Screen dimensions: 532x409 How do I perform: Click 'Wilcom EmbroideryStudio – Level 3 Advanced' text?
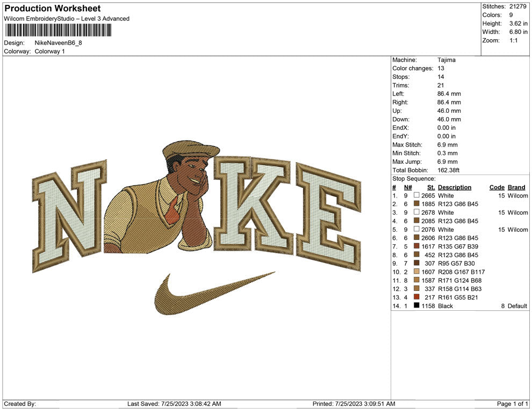pos(67,19)
